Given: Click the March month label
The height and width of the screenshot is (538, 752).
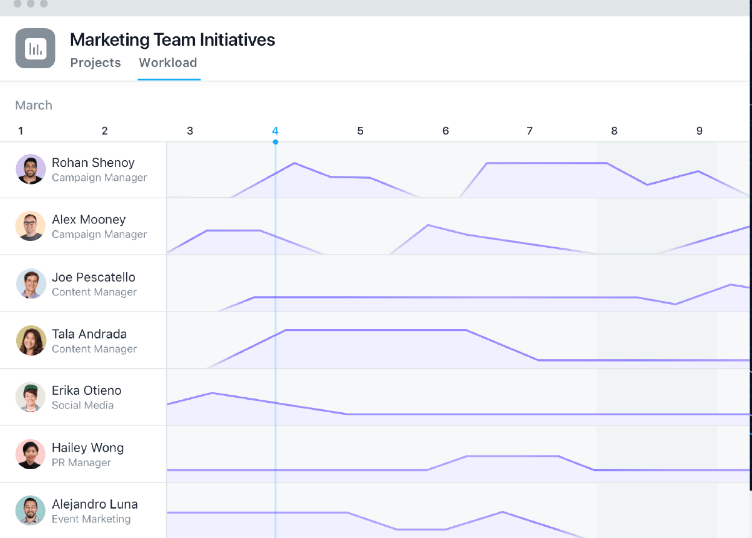Looking at the screenshot, I should (34, 105).
